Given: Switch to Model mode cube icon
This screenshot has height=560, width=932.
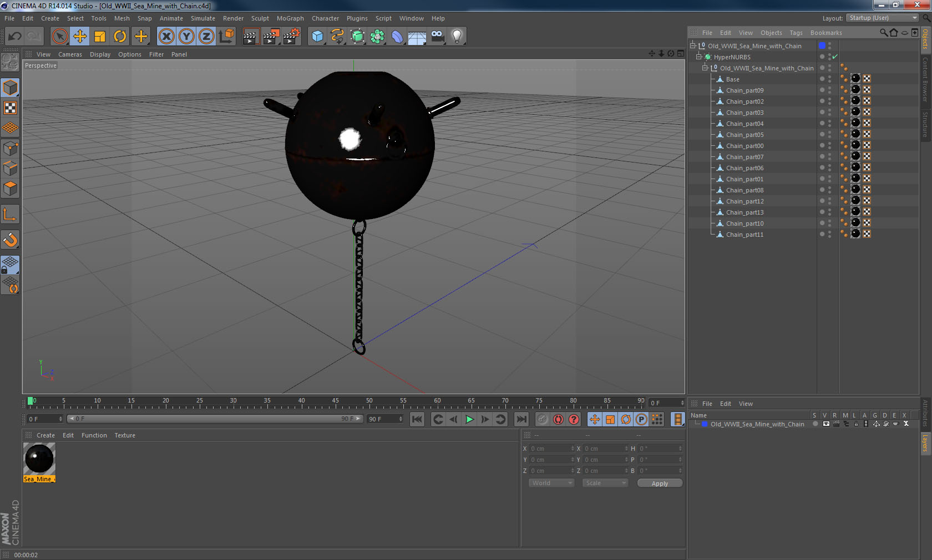Looking at the screenshot, I should [10, 88].
